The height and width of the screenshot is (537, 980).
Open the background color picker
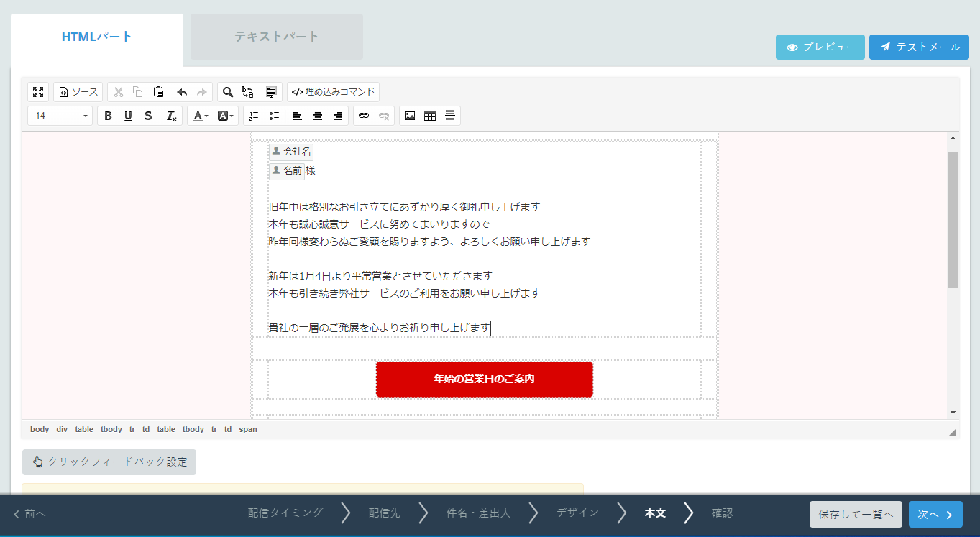[225, 116]
